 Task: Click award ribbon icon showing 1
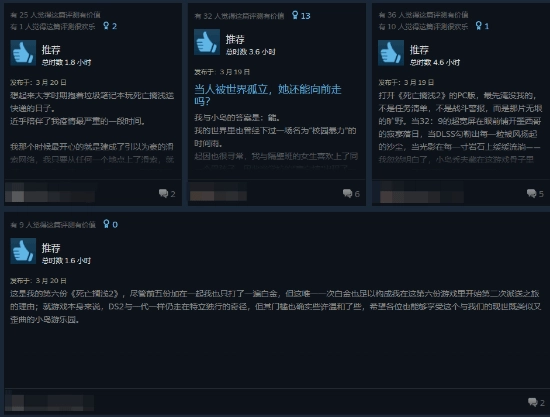[478, 26]
